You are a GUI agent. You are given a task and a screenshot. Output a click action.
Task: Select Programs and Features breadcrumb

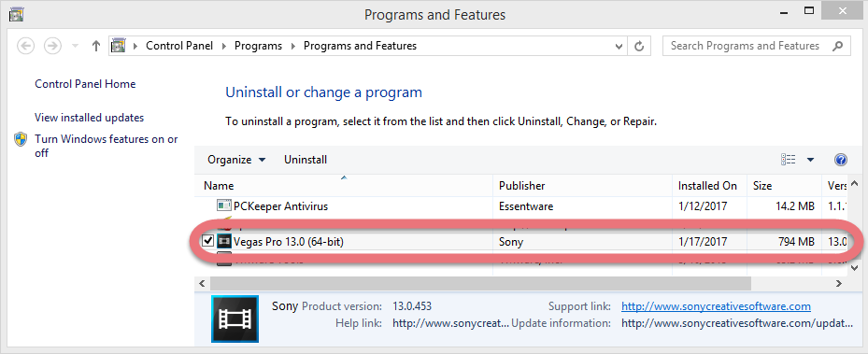360,46
